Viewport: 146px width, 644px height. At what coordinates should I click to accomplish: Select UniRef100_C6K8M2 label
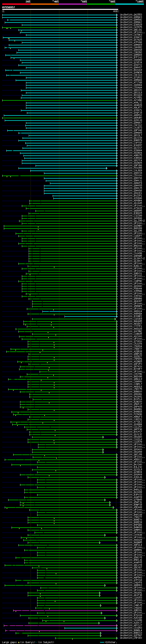[x=131, y=48]
